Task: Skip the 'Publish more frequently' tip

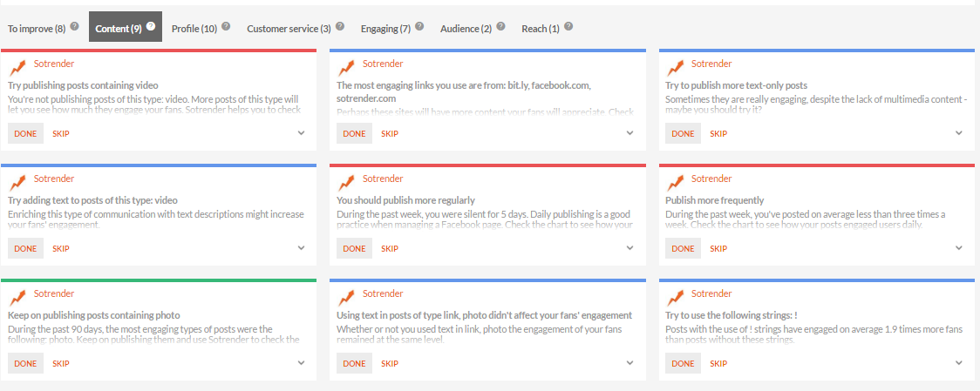Action: (x=718, y=248)
